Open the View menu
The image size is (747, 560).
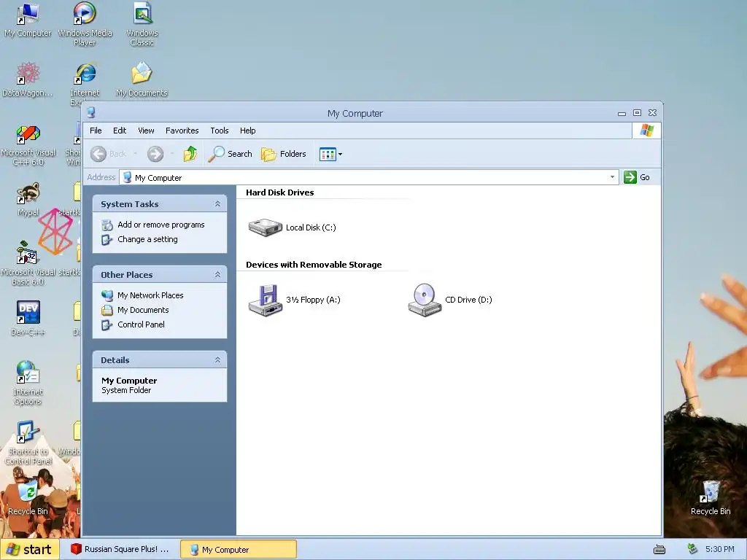[x=146, y=131]
